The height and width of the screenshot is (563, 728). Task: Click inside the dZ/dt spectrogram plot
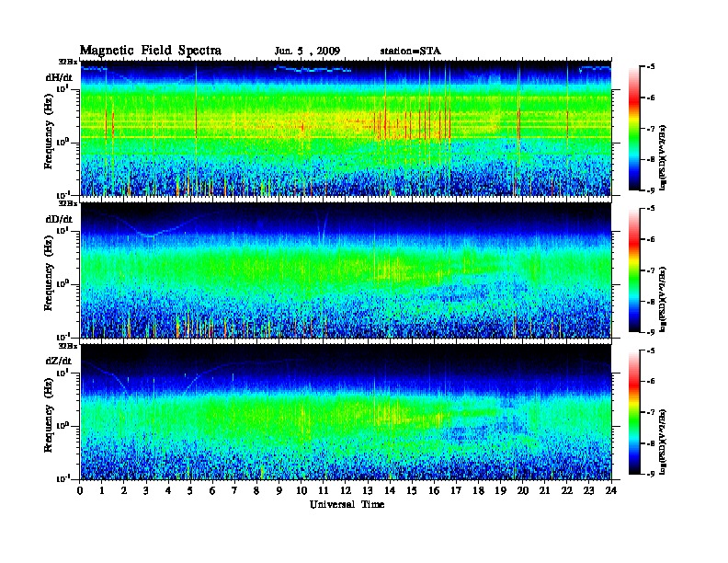coord(346,412)
